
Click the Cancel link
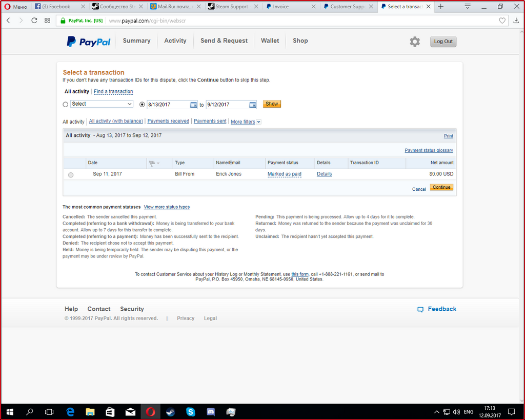tap(419, 189)
